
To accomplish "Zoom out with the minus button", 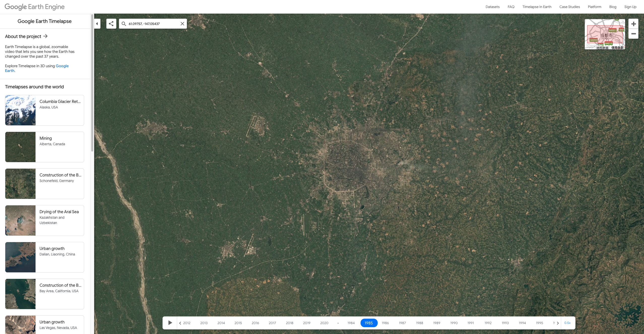I will pos(633,34).
